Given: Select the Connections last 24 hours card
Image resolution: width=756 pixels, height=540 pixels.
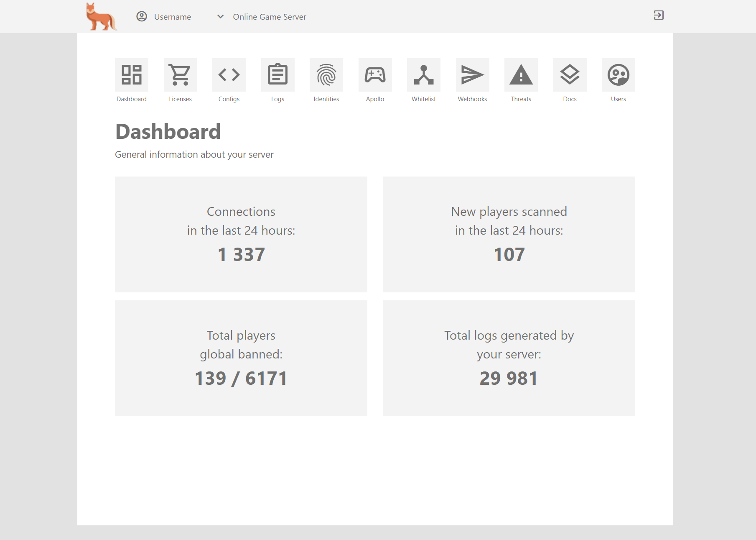Looking at the screenshot, I should pos(241,234).
